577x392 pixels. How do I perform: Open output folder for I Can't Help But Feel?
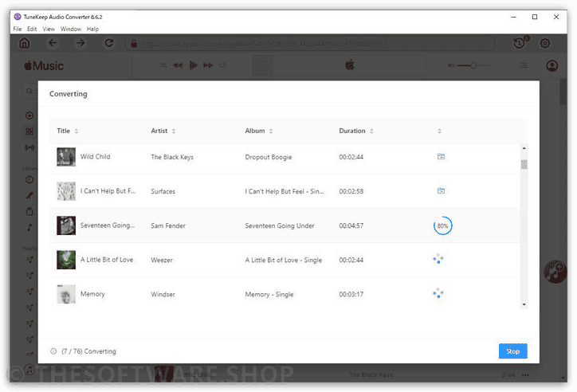point(441,191)
